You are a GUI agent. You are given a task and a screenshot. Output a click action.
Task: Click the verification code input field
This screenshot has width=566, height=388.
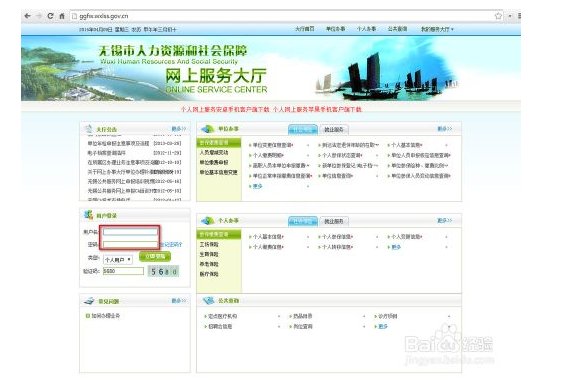pyautogui.click(x=123, y=271)
